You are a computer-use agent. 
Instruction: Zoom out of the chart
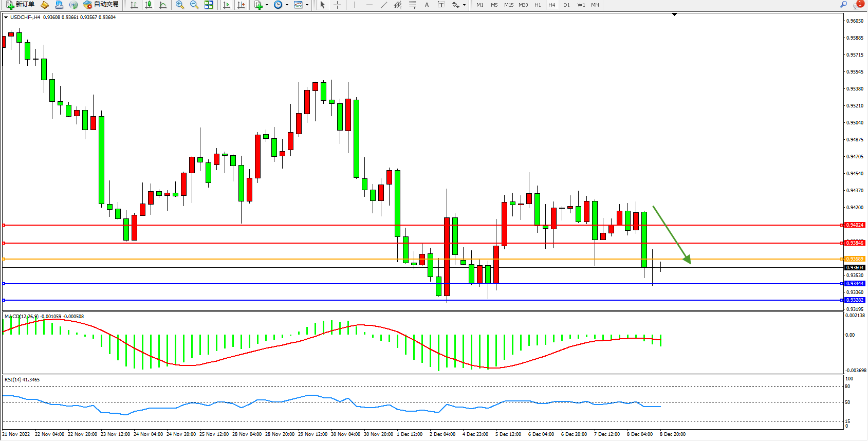pos(194,5)
